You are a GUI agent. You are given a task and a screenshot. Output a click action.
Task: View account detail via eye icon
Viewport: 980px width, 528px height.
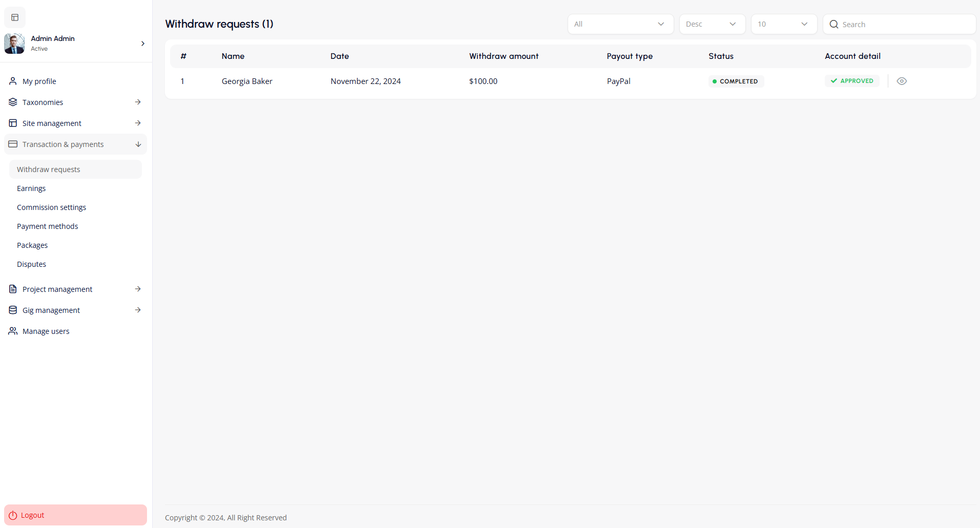(x=902, y=81)
